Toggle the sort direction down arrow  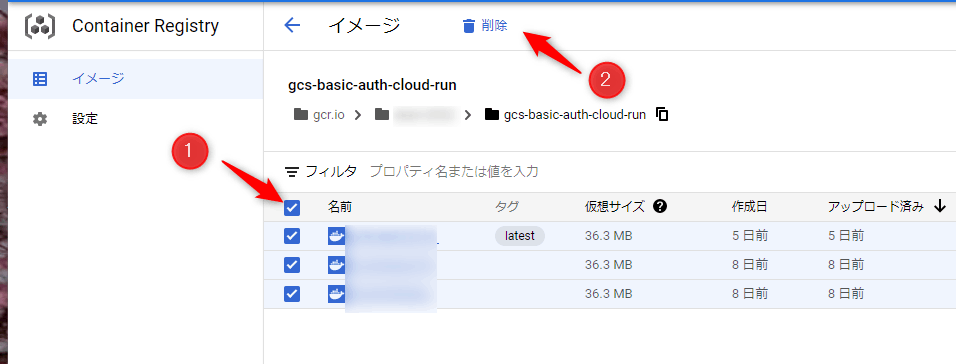(940, 207)
